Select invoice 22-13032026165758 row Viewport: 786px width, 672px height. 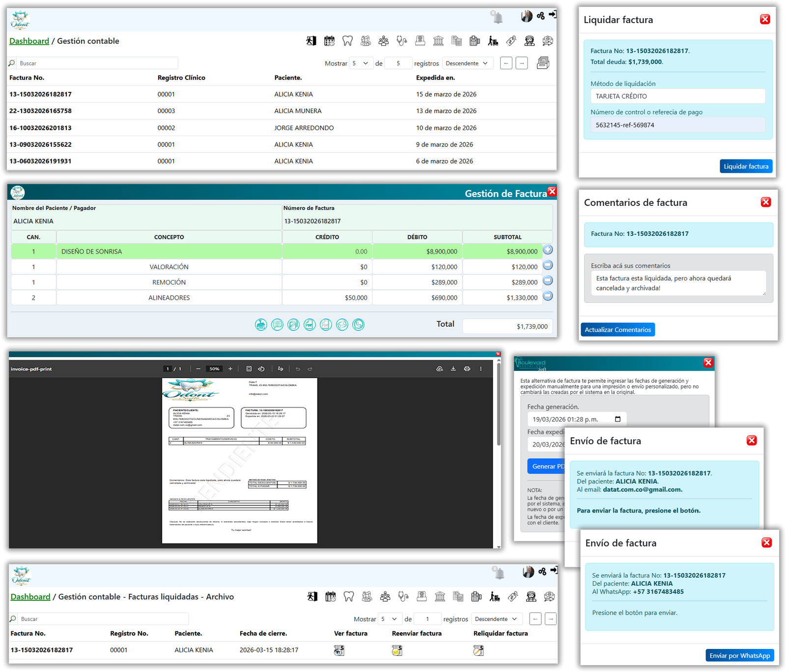[41, 111]
